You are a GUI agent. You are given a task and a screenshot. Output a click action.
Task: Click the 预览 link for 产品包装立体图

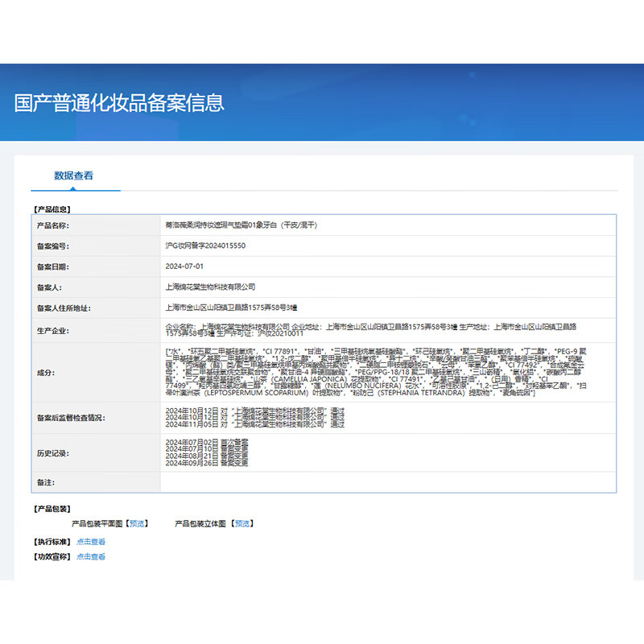tap(242, 523)
